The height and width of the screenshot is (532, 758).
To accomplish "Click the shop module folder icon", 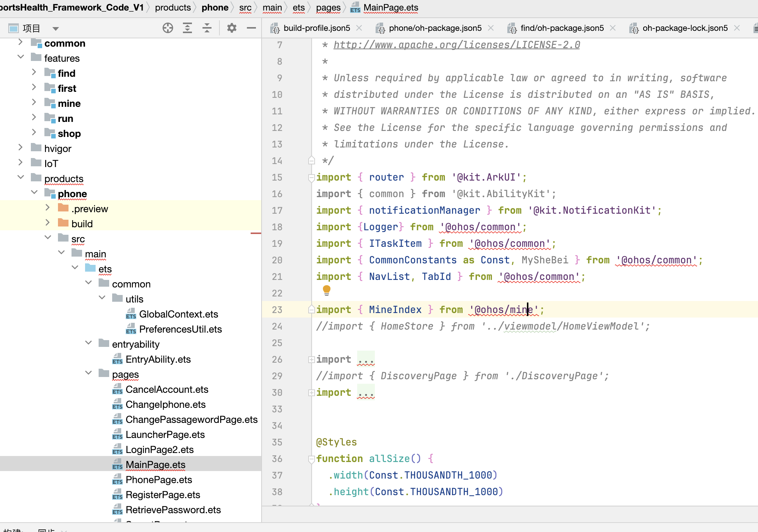I will [50, 133].
